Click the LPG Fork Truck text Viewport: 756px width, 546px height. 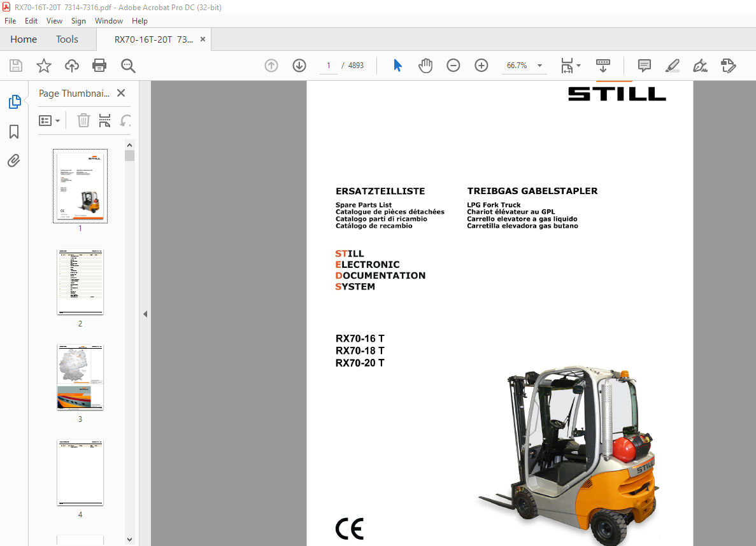494,205
